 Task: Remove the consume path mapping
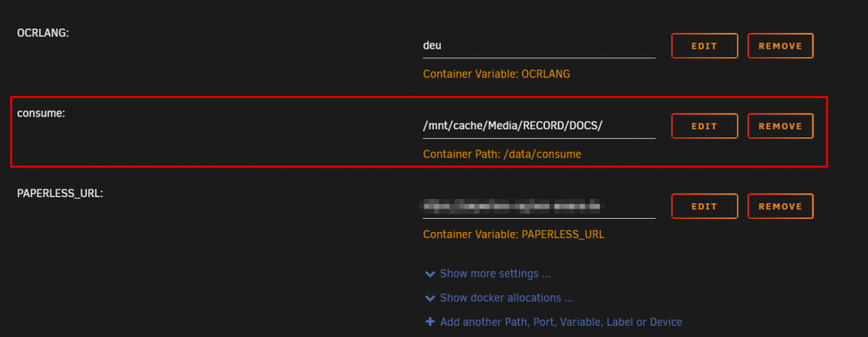[780, 126]
